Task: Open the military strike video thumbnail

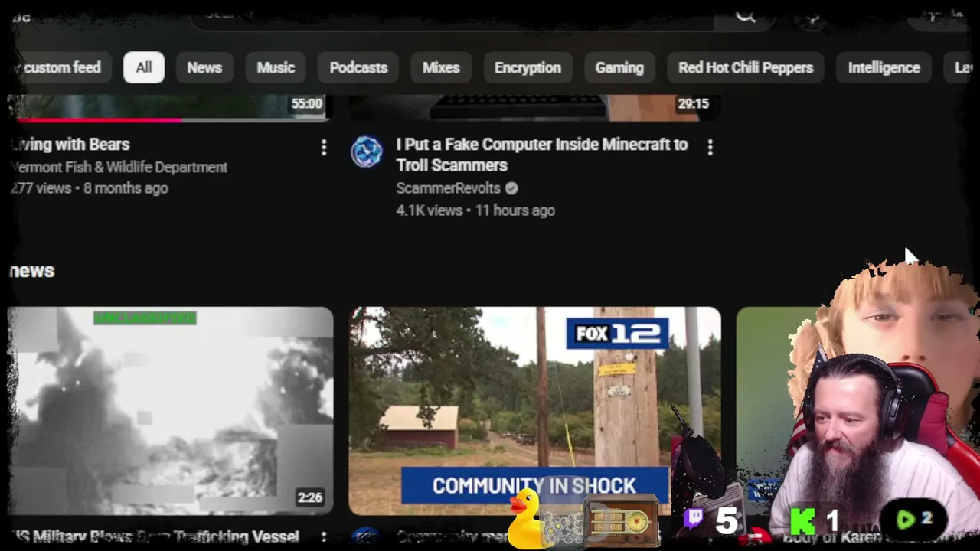Action: coord(171,410)
